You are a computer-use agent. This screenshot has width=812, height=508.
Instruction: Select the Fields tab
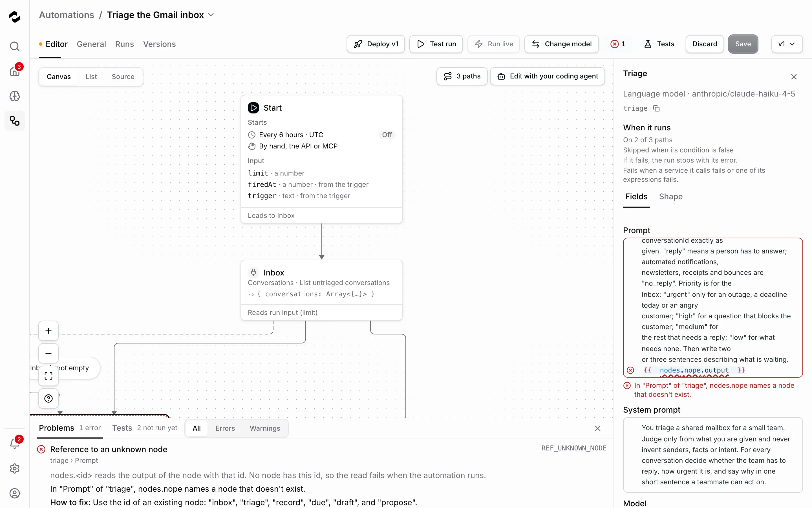point(636,196)
